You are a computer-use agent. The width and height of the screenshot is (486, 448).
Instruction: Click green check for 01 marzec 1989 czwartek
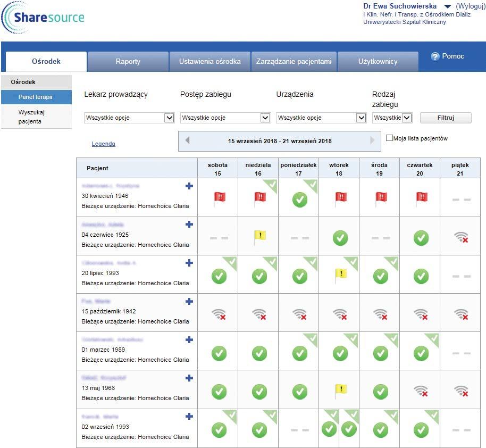[x=421, y=353]
